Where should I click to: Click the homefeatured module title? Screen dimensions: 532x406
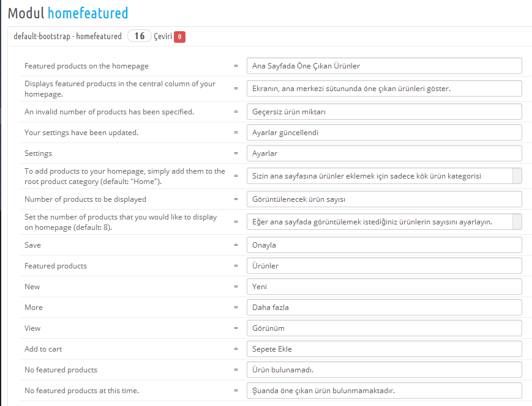[88, 12]
